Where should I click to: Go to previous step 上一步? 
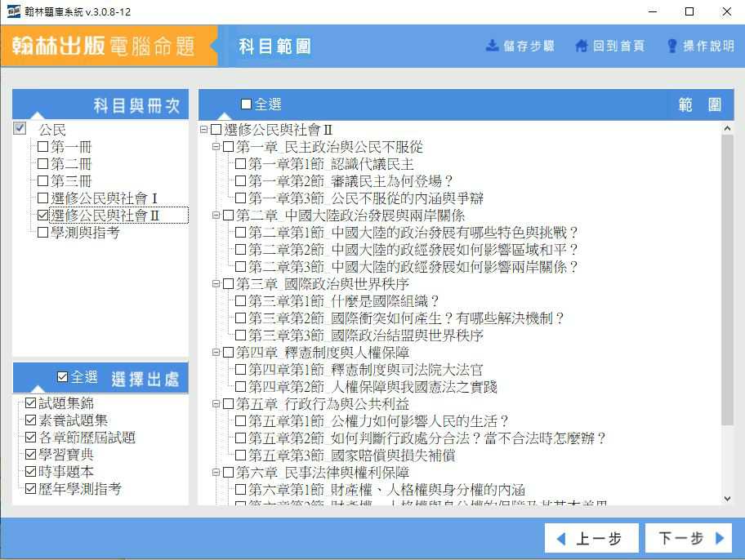point(591,538)
